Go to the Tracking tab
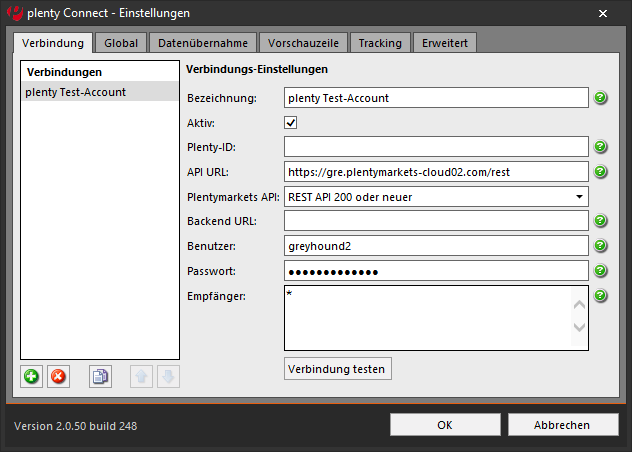 pyautogui.click(x=380, y=43)
